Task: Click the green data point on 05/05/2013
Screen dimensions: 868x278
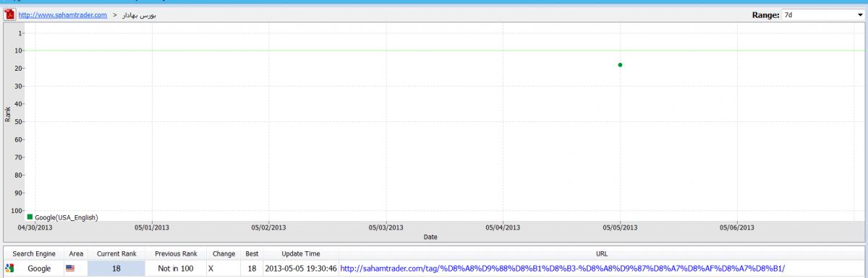Action: pyautogui.click(x=620, y=65)
